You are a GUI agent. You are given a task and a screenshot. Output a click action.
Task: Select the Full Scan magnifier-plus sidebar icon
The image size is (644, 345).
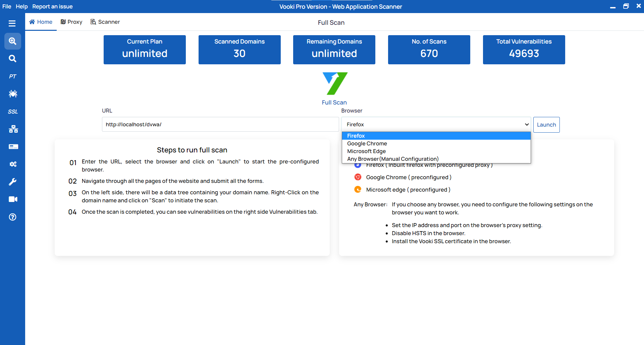click(12, 41)
